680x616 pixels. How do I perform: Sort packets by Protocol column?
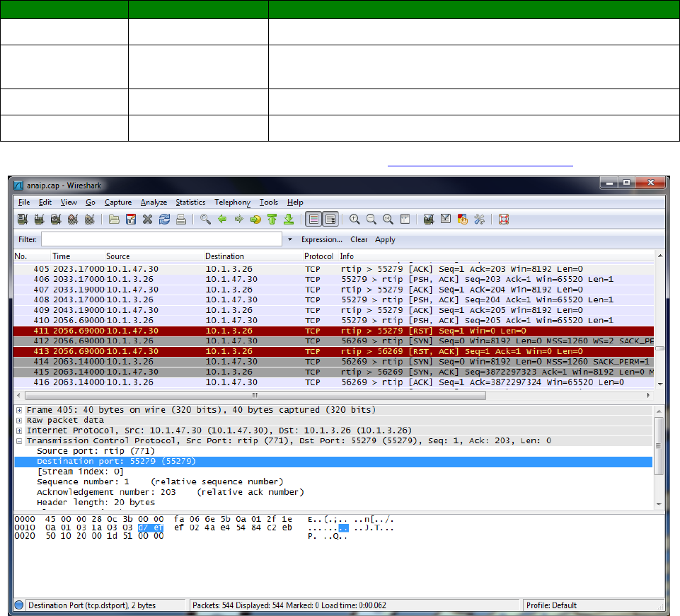point(320,256)
